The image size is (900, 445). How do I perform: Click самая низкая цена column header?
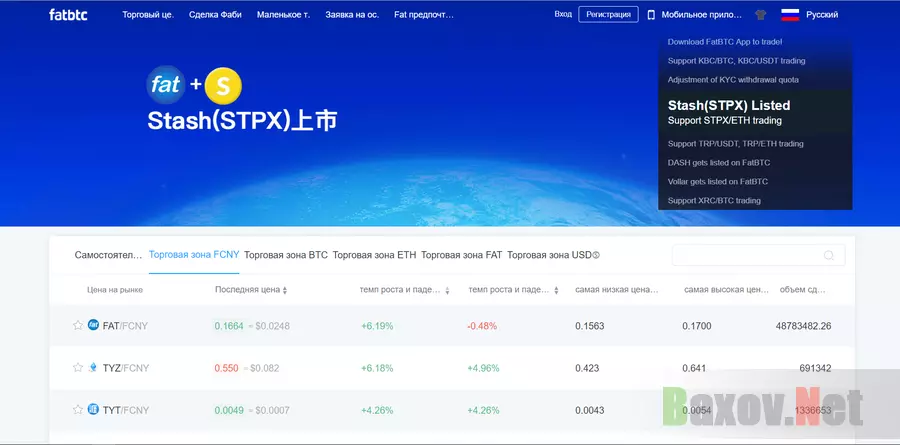click(617, 290)
